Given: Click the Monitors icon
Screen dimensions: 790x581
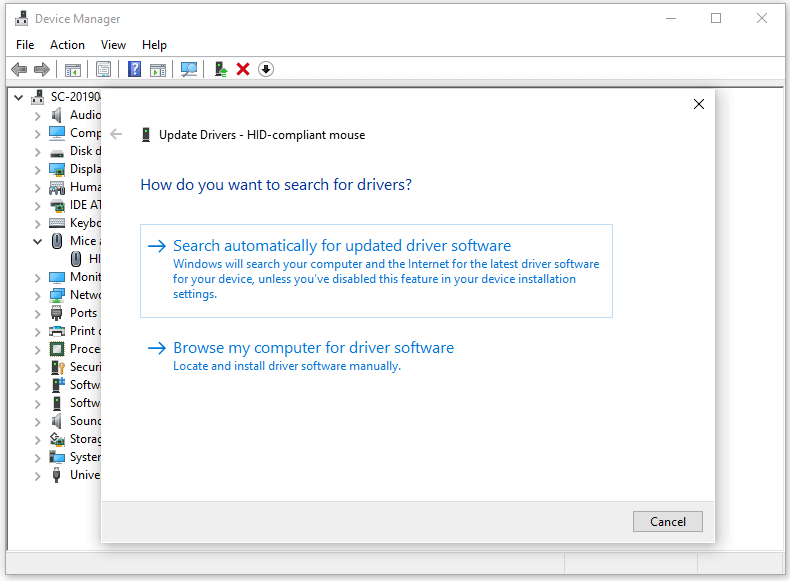Looking at the screenshot, I should 57,277.
